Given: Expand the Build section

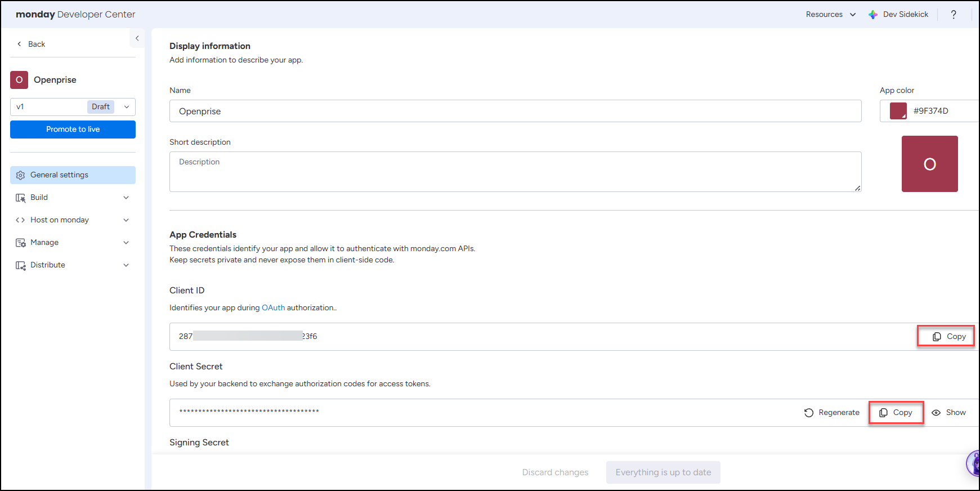Looking at the screenshot, I should [73, 198].
